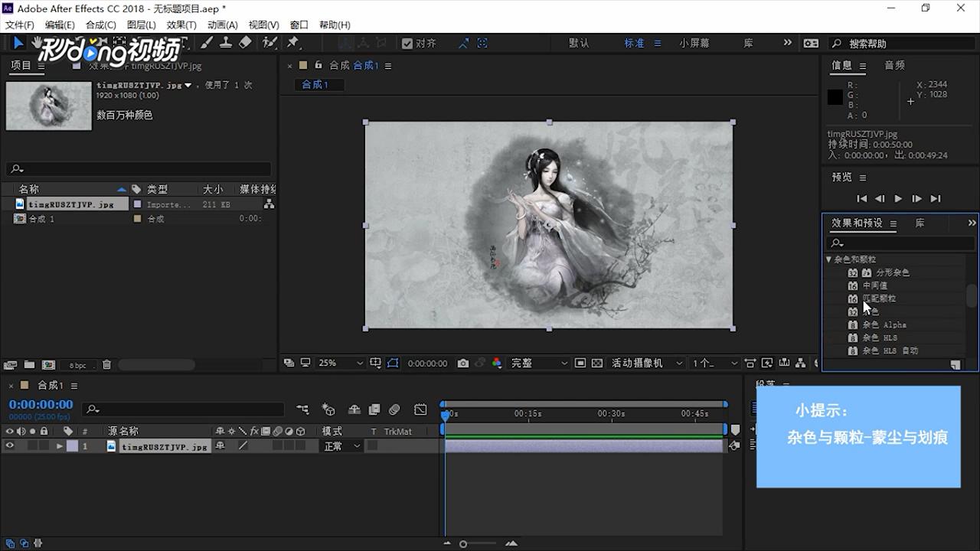Image resolution: width=980 pixels, height=551 pixels.
Task: Enable Frame Blending for timeline layers
Action: tap(374, 409)
